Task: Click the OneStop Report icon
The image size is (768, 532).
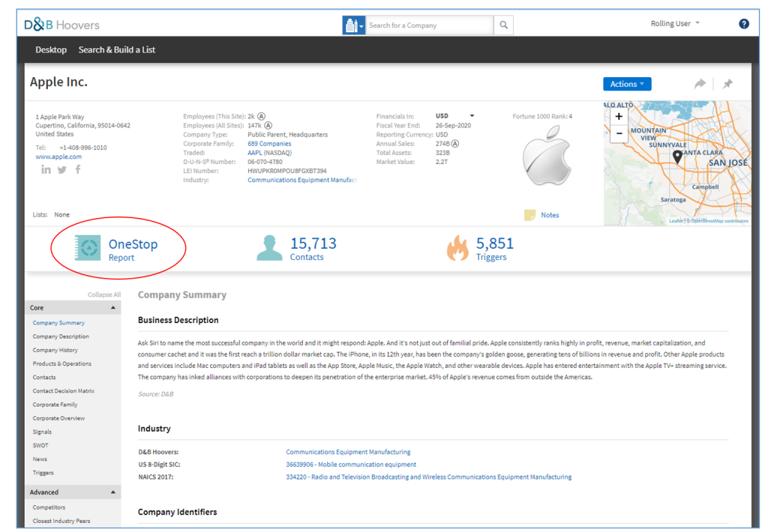Action: click(88, 248)
